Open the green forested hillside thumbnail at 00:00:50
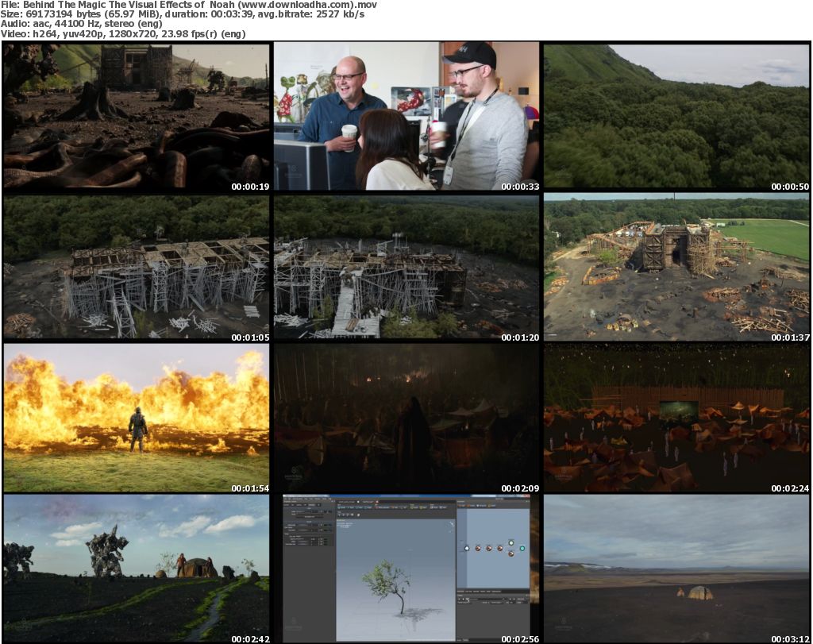Viewport: 813px width, 644px height. (x=676, y=117)
